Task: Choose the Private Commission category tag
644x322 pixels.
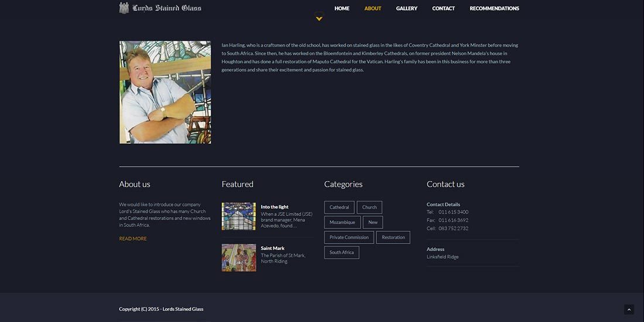Action: (x=349, y=237)
